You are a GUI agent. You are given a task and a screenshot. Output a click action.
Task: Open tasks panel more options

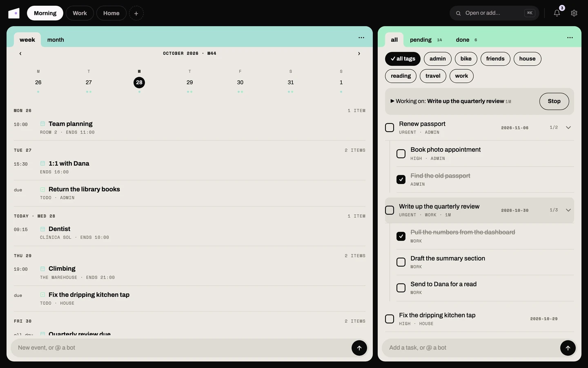point(570,38)
